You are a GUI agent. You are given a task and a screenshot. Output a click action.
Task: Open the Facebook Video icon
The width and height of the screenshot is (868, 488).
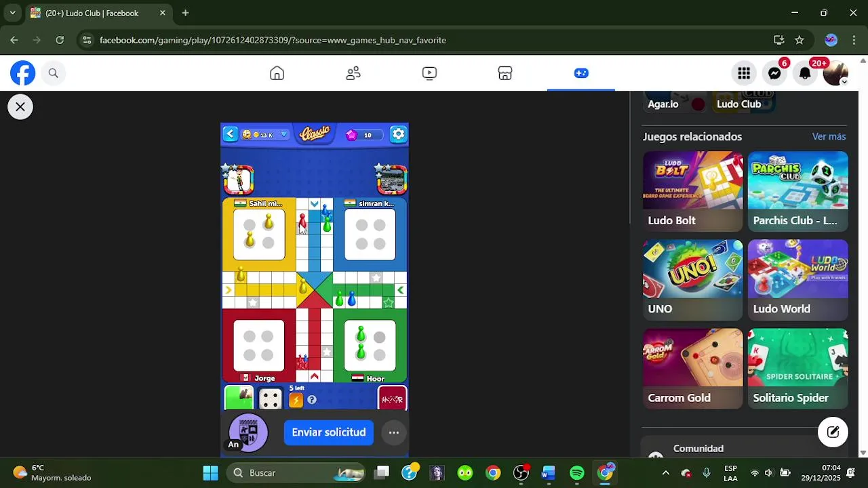(429, 73)
